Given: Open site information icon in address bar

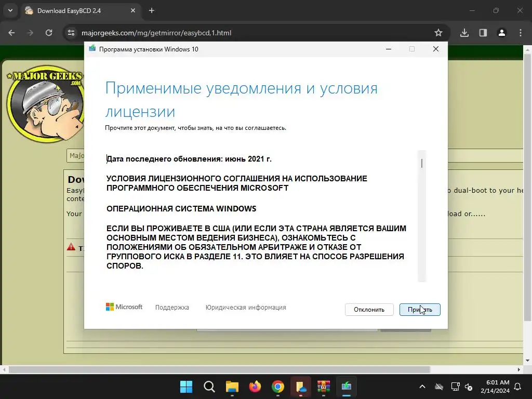Looking at the screenshot, I should pyautogui.click(x=71, y=33).
